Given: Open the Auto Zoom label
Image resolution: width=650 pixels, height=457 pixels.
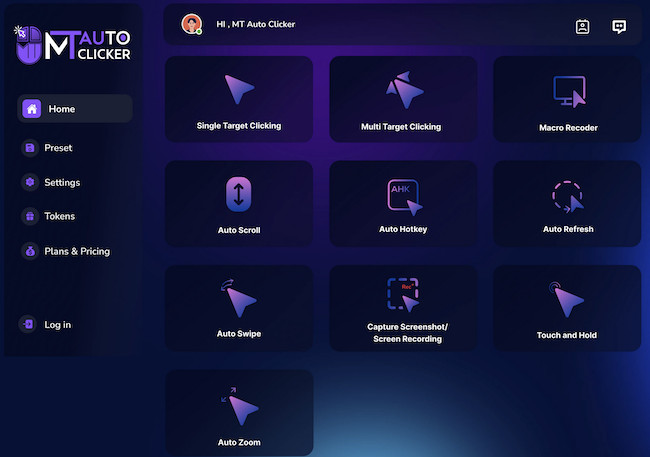Looking at the screenshot, I should (239, 442).
